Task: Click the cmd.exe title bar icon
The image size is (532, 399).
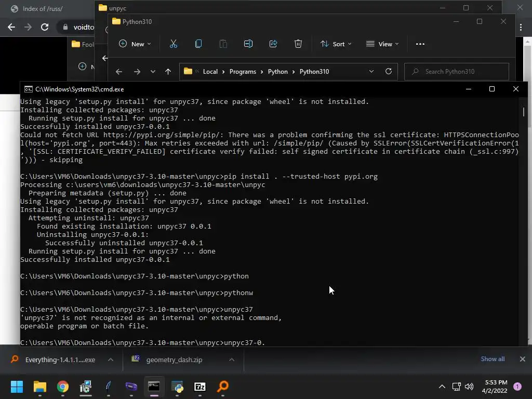Action: [29, 89]
